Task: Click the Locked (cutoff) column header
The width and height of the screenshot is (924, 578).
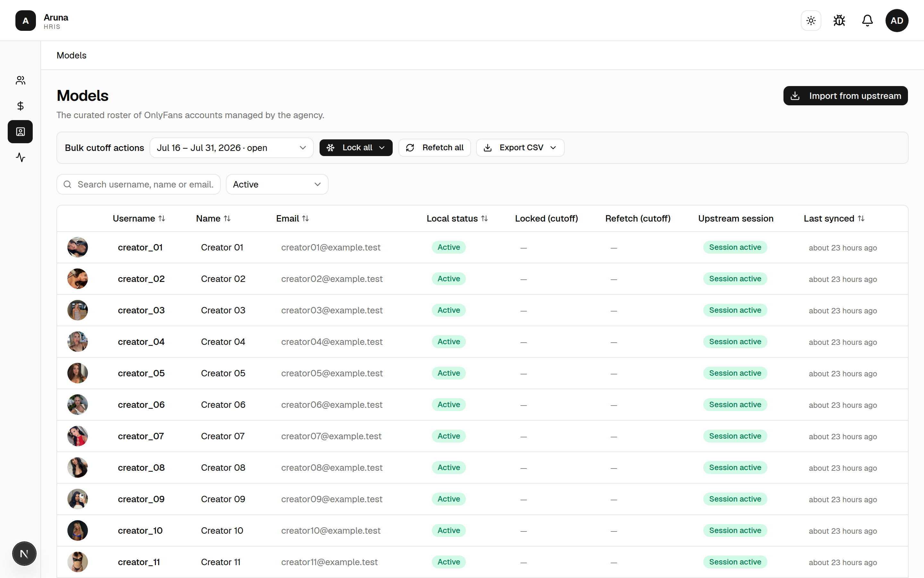Action: [x=546, y=218]
